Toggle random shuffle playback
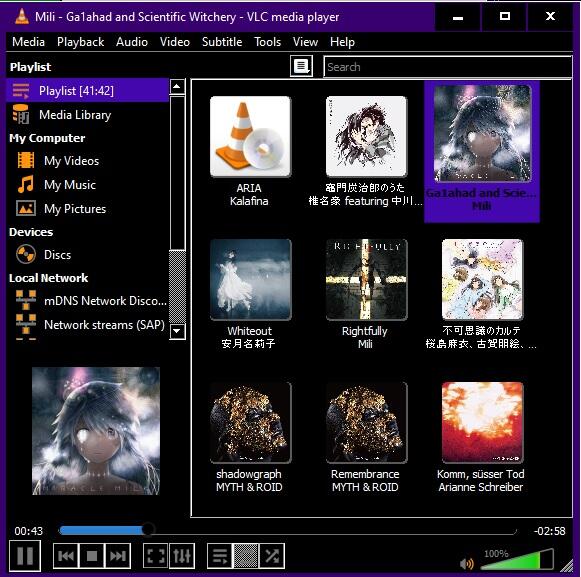The image size is (581, 577). coord(272,556)
